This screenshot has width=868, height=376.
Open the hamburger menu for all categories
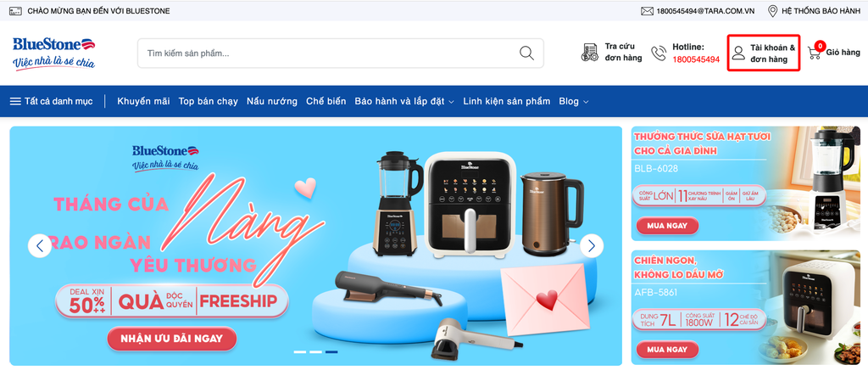pyautogui.click(x=15, y=102)
